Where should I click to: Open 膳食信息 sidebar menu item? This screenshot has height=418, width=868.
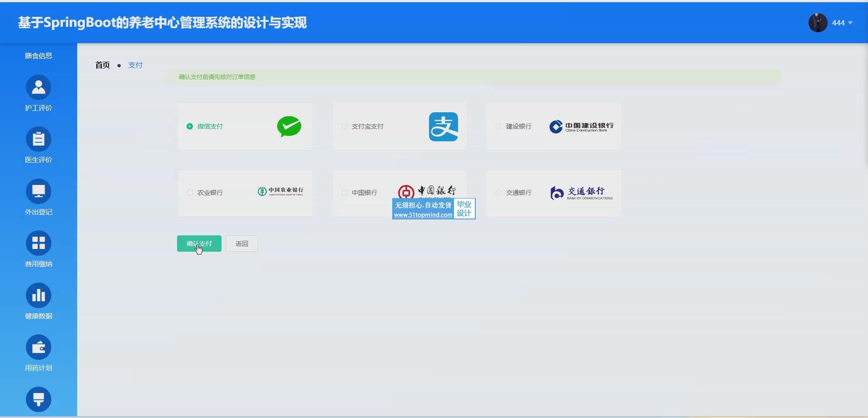(39, 55)
